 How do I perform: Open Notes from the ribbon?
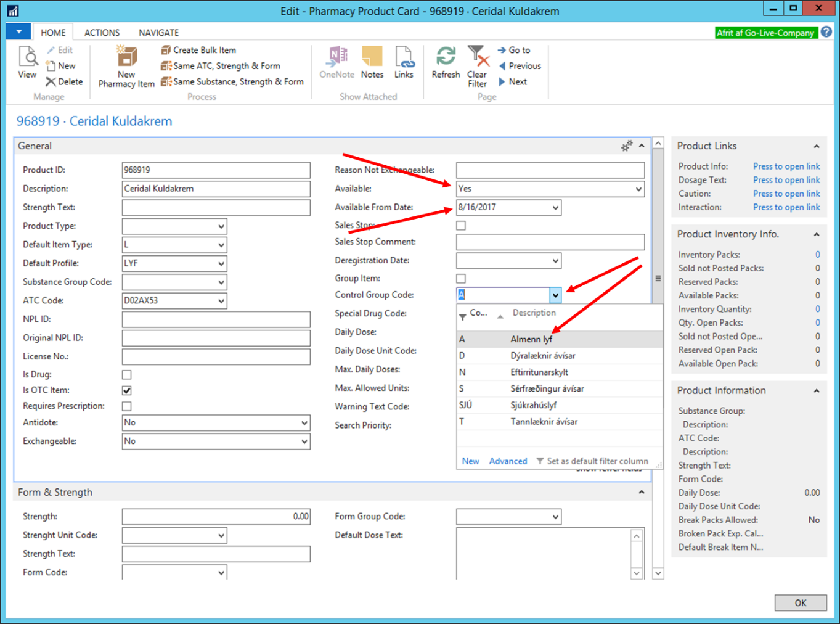372,57
